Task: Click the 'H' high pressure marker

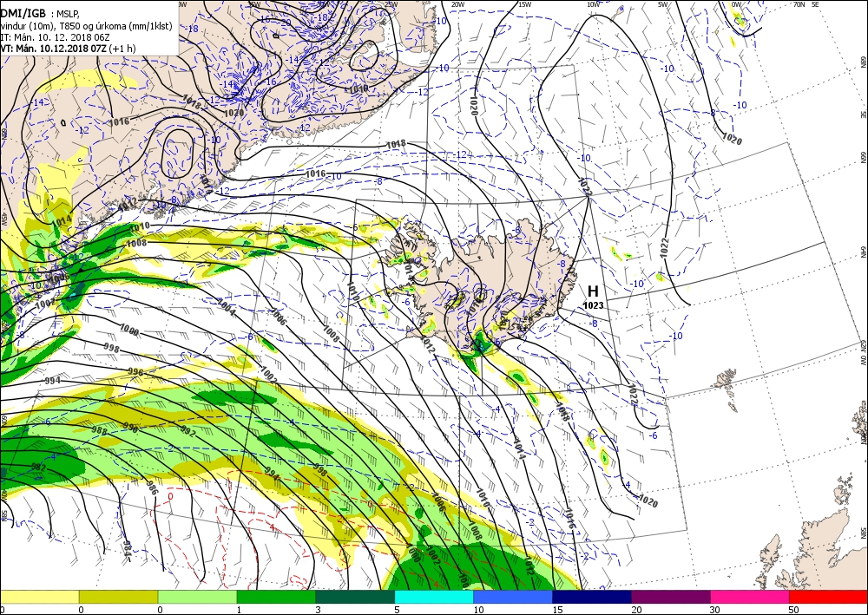Action: (593, 291)
